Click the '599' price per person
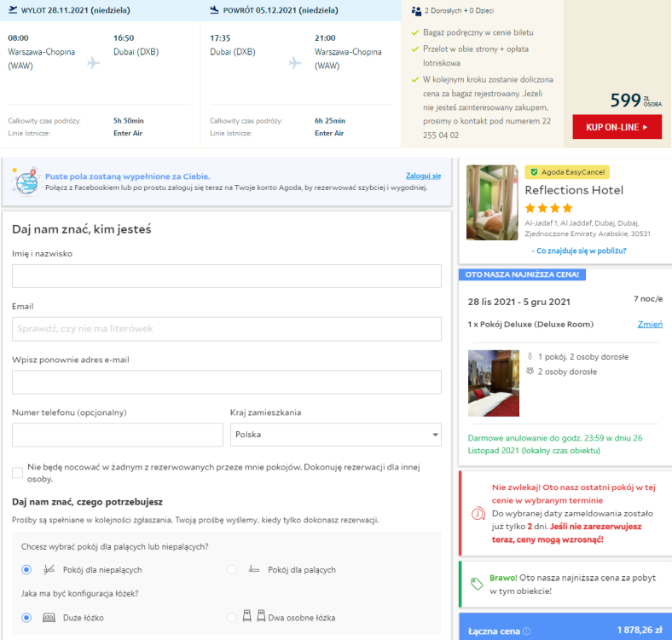 625,101
